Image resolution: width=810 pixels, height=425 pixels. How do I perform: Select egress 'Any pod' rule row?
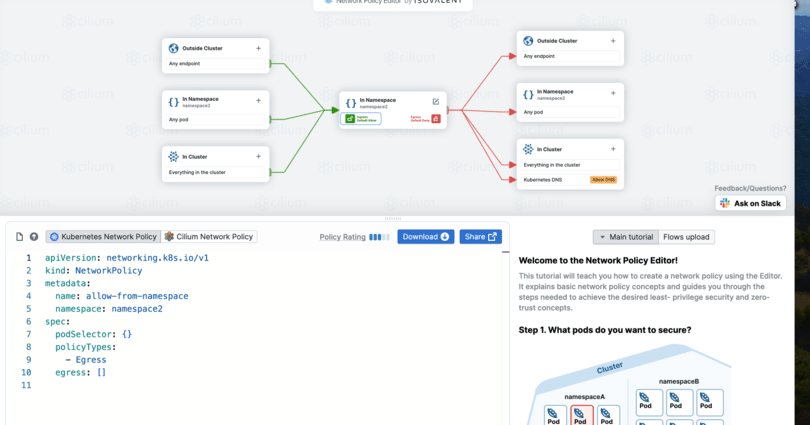[x=570, y=112]
